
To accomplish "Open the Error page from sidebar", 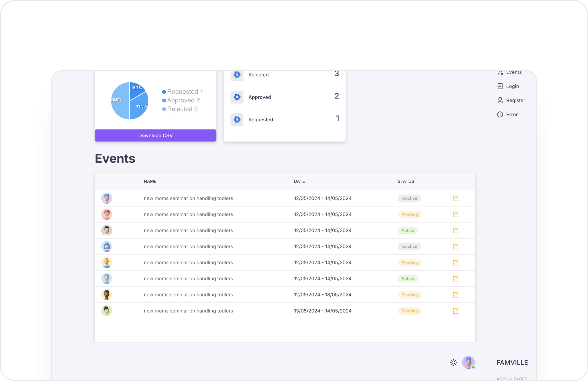I will [x=512, y=114].
